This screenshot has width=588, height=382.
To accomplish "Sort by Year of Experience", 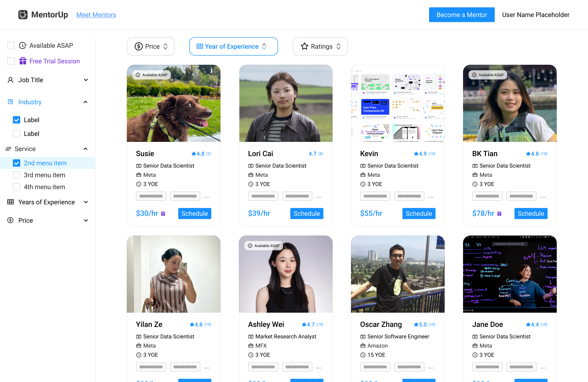I will point(233,46).
